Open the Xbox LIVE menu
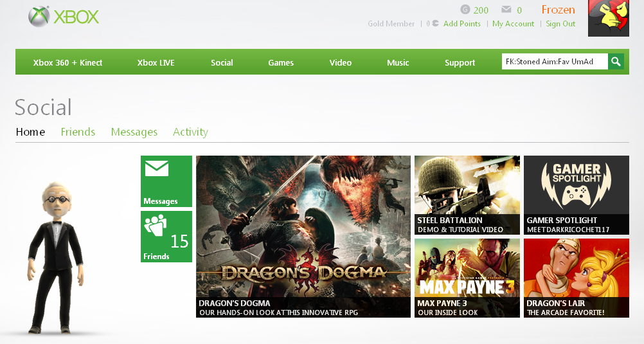 [x=156, y=63]
